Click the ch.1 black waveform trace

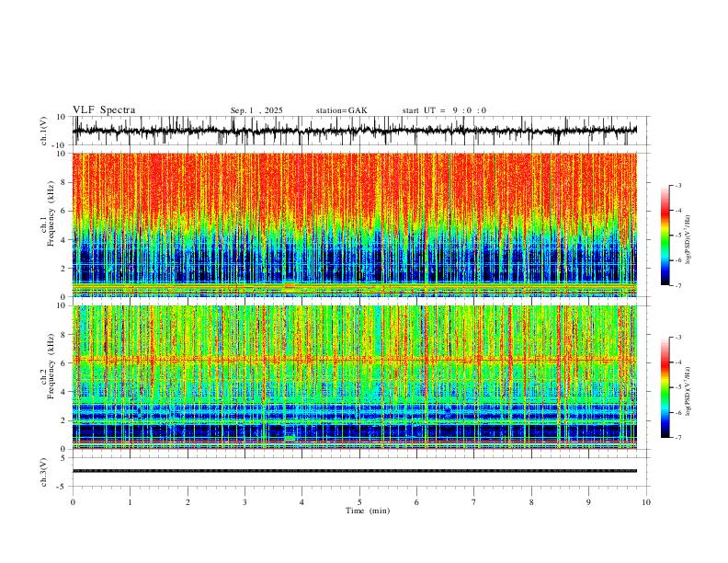(355, 131)
